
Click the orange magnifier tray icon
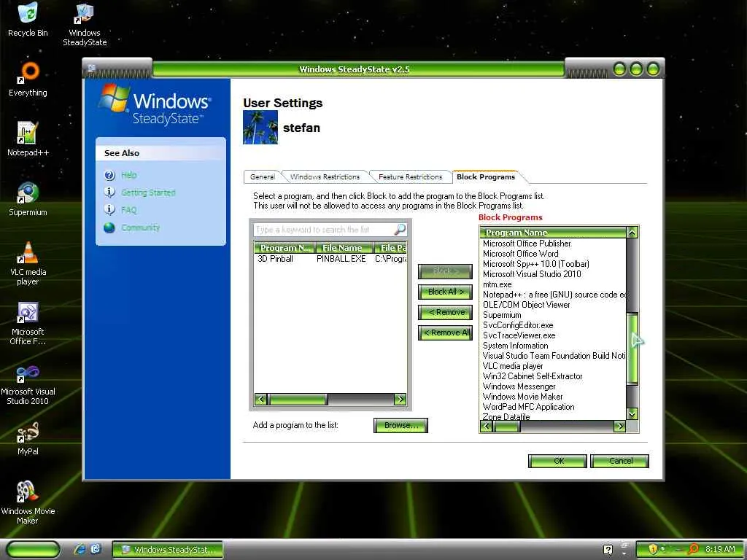[x=693, y=549]
